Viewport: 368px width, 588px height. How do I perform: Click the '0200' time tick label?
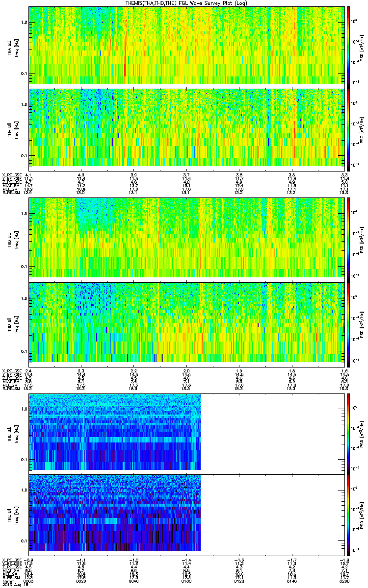(x=344, y=581)
